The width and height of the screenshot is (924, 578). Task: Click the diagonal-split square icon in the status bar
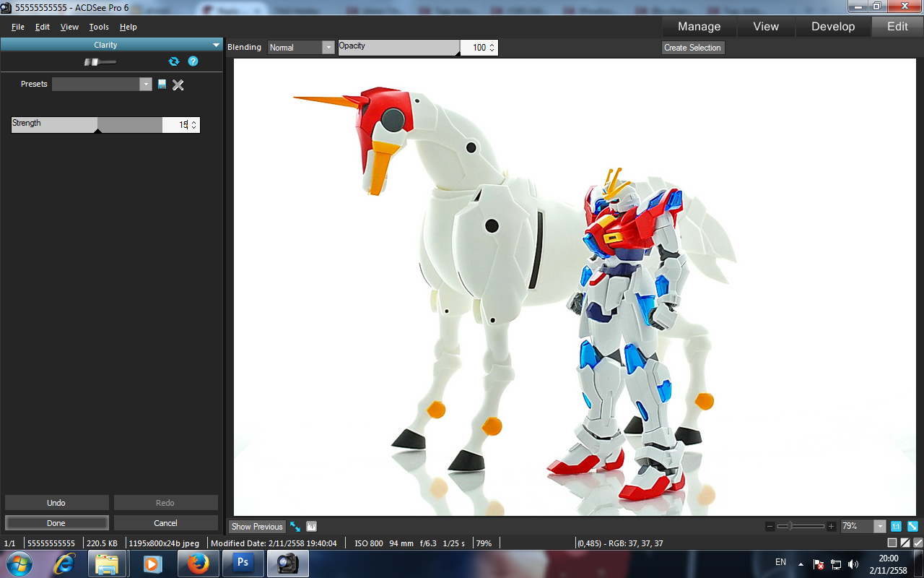[x=905, y=543]
